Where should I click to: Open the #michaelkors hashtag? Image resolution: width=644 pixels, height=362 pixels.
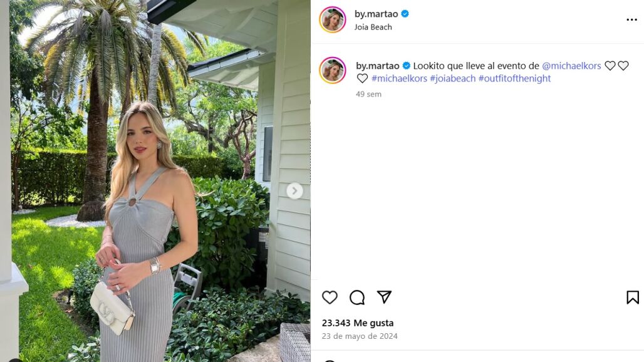click(x=399, y=78)
